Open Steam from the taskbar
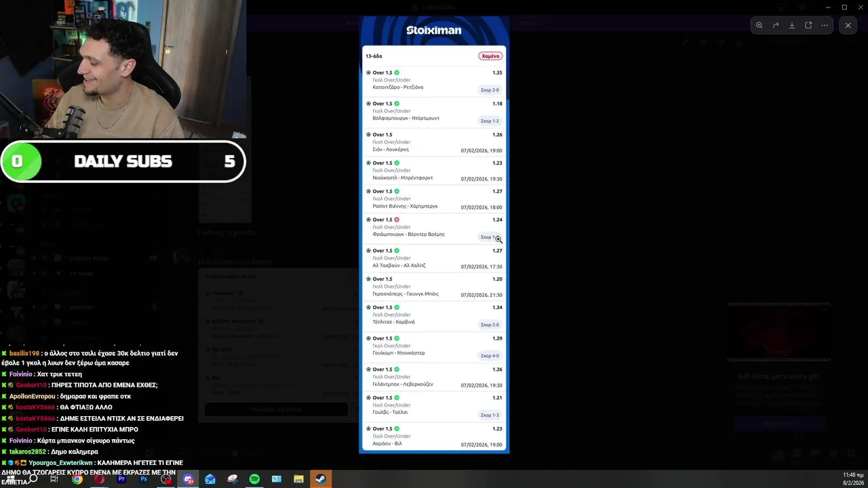868x488 pixels. point(321,479)
